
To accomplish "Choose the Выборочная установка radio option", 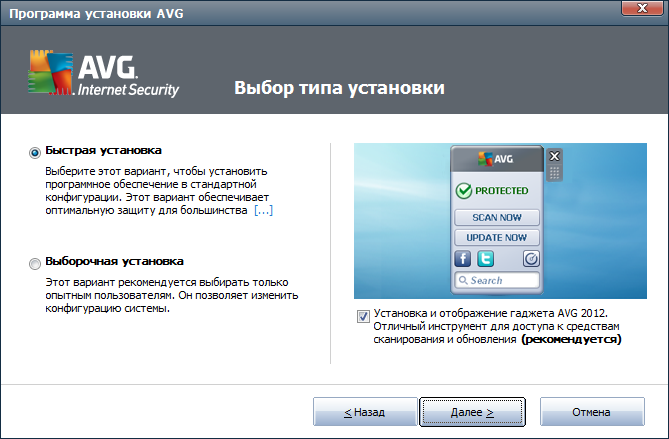I will pos(35,264).
